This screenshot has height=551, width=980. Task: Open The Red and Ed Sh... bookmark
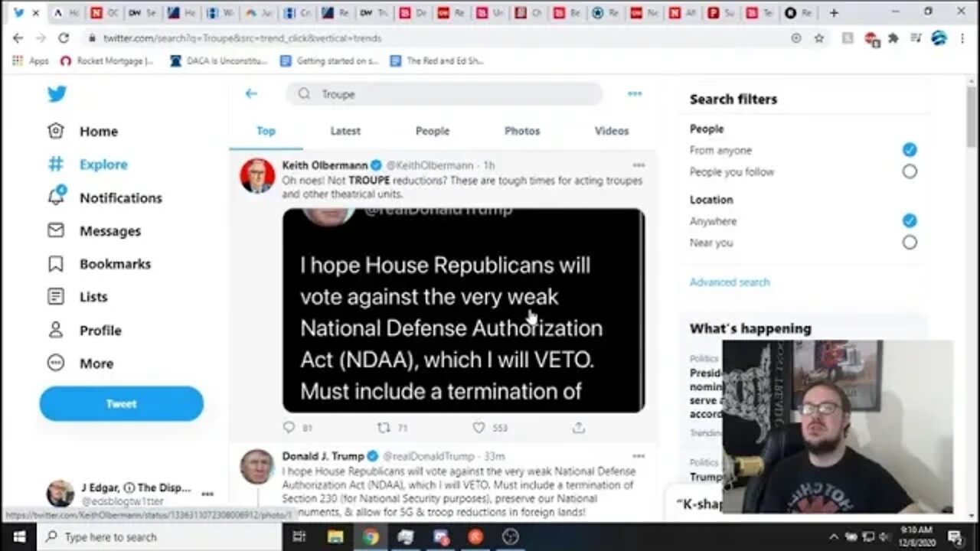437,60
